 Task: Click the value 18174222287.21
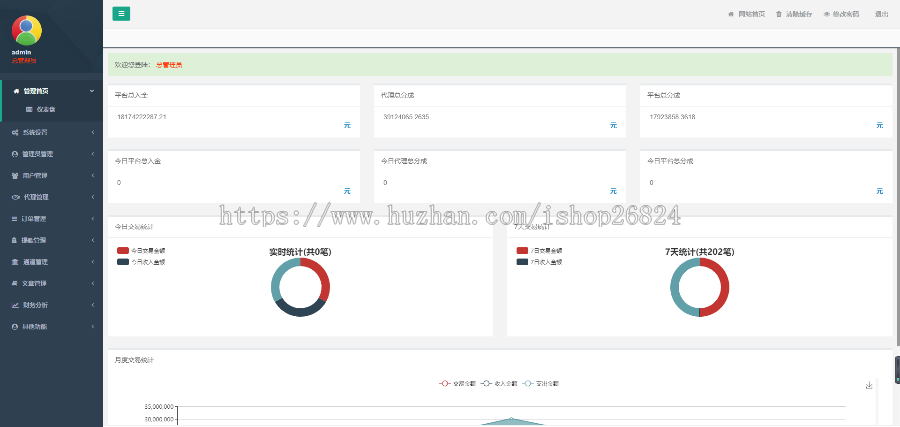point(142,117)
